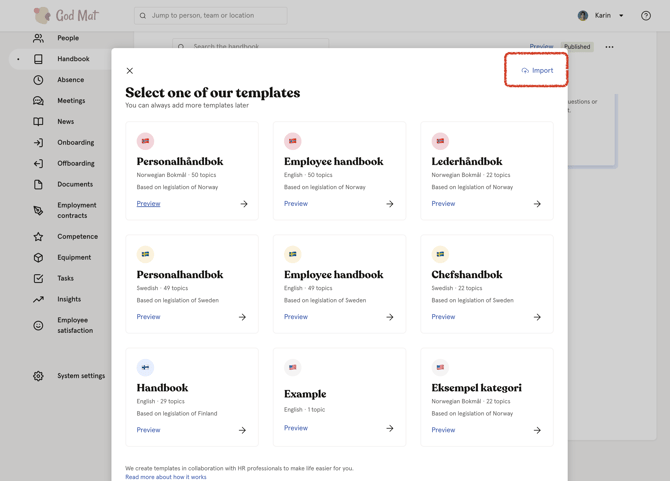Select Norwegian Personalhåndbok template arrow
This screenshot has width=670, height=481.
tap(244, 204)
